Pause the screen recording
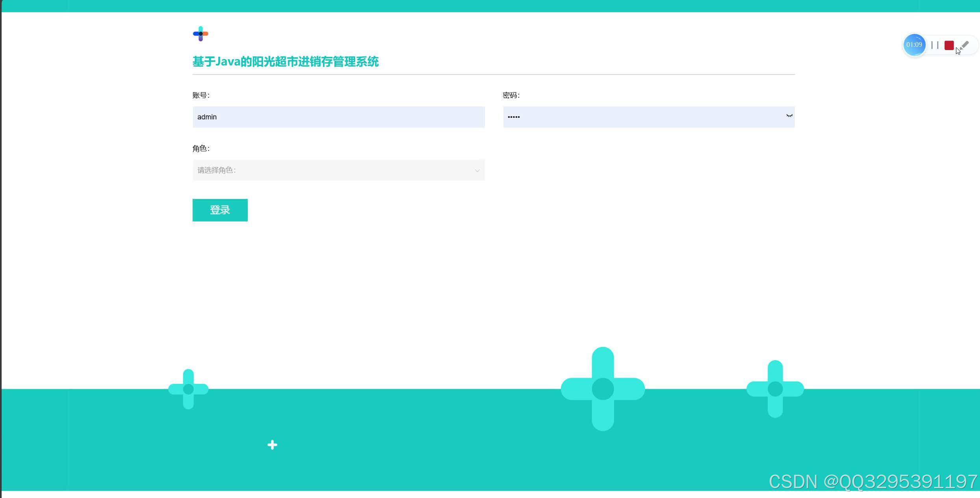980x498 pixels. [935, 45]
